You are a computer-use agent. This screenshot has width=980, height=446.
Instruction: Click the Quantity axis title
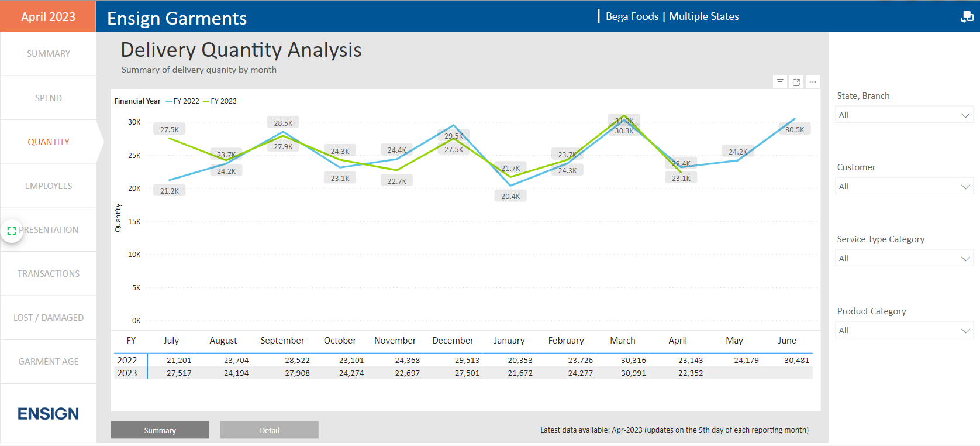pyautogui.click(x=118, y=218)
